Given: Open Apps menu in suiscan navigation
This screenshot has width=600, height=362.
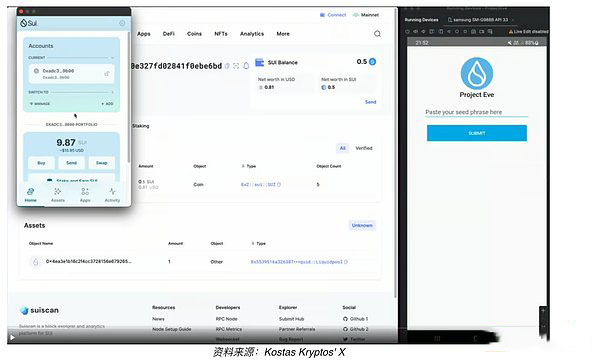Looking at the screenshot, I should click(x=144, y=34).
